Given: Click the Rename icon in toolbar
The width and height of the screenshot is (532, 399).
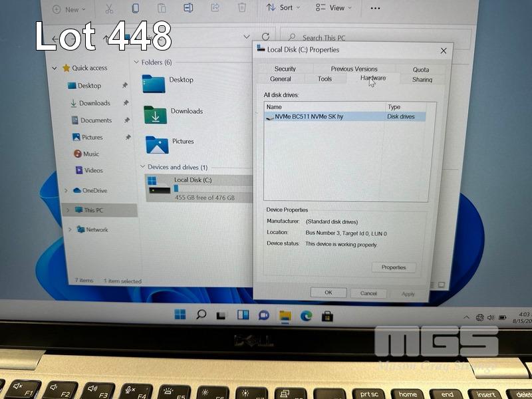Looking at the screenshot, I should pos(188,8).
